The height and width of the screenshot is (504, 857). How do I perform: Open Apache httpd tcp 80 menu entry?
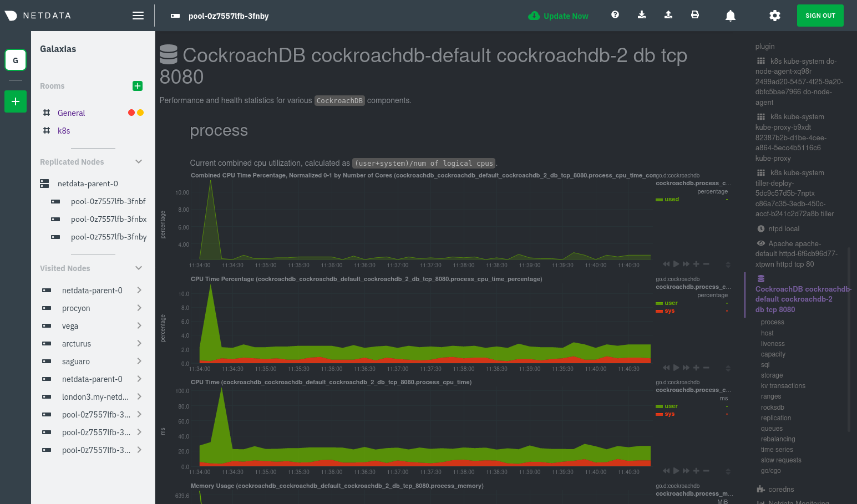[x=797, y=254]
